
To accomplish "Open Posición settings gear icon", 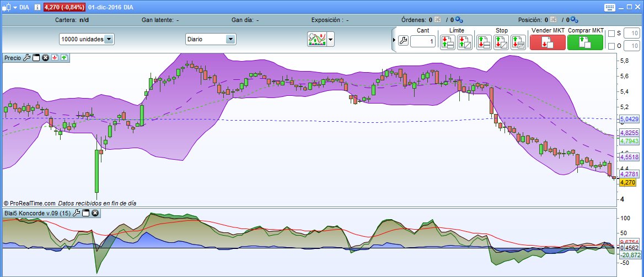I will pyautogui.click(x=575, y=20).
